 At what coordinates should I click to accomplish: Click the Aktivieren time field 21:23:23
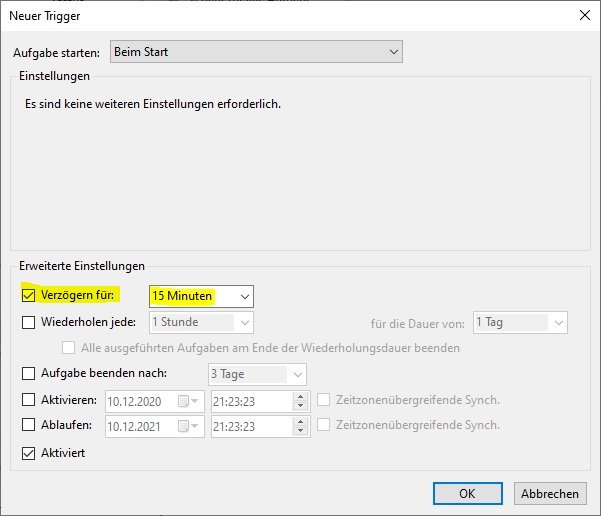(250, 401)
